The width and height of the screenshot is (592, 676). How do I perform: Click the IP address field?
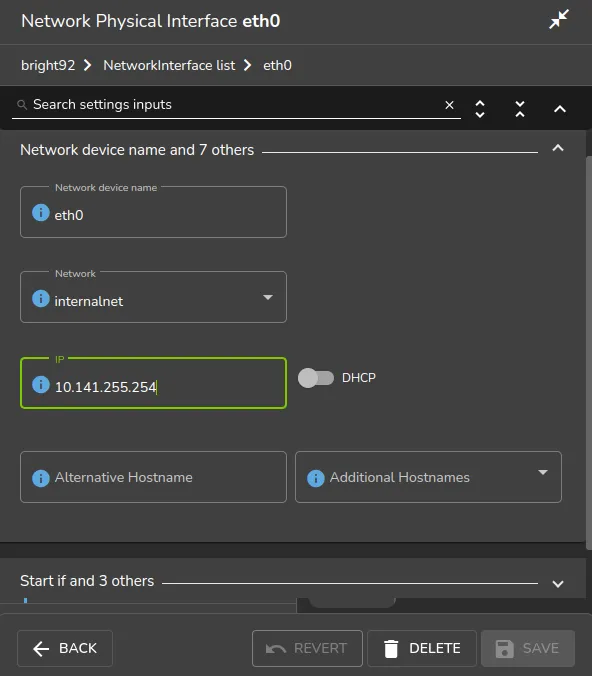(x=153, y=383)
